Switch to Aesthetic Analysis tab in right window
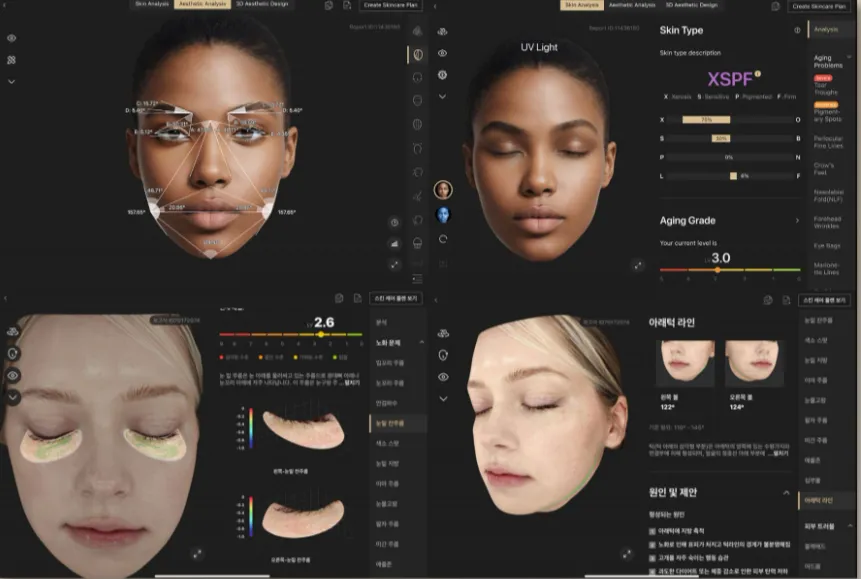Image resolution: width=861 pixels, height=579 pixels. (632, 5)
